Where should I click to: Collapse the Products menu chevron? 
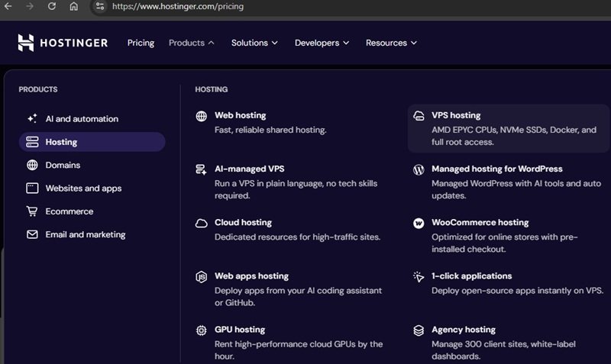(x=212, y=43)
